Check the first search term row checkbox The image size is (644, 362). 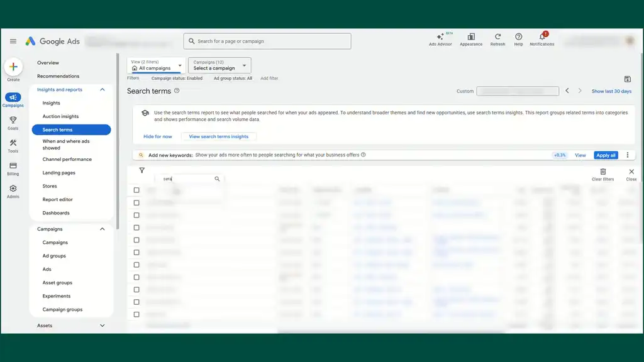click(x=136, y=202)
